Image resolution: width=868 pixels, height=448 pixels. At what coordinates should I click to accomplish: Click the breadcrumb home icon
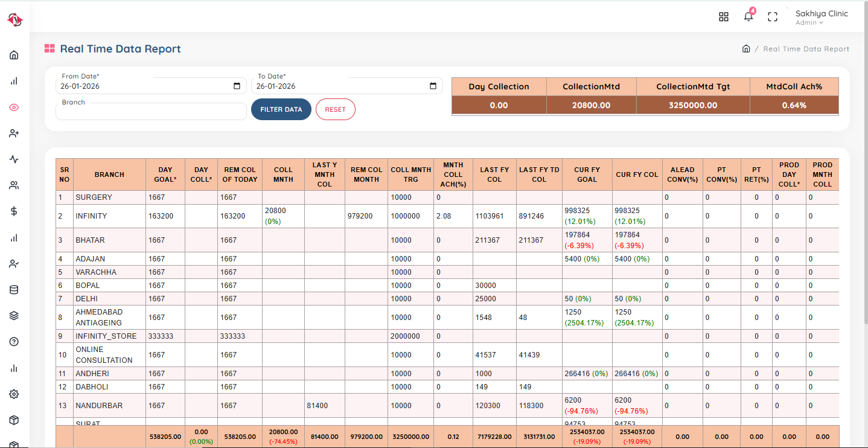point(745,48)
